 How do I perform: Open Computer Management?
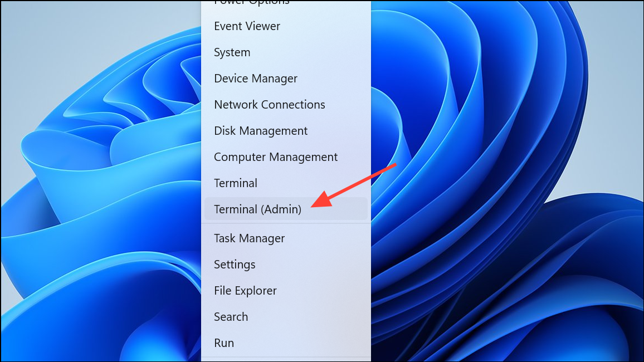tap(286, 157)
